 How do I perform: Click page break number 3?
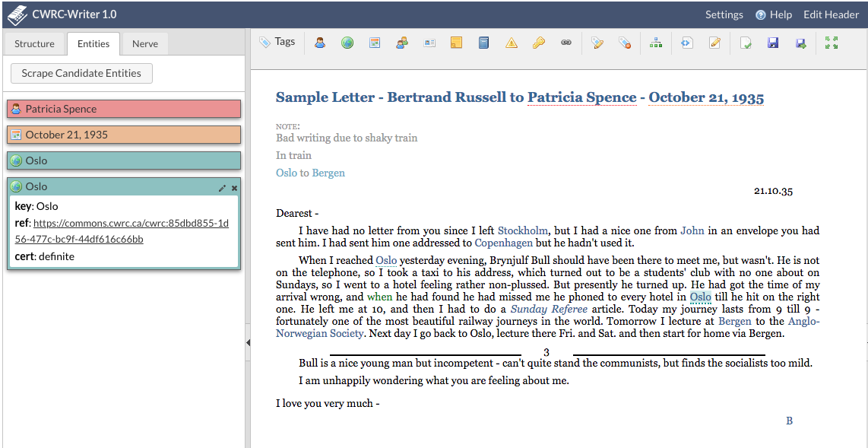click(546, 352)
